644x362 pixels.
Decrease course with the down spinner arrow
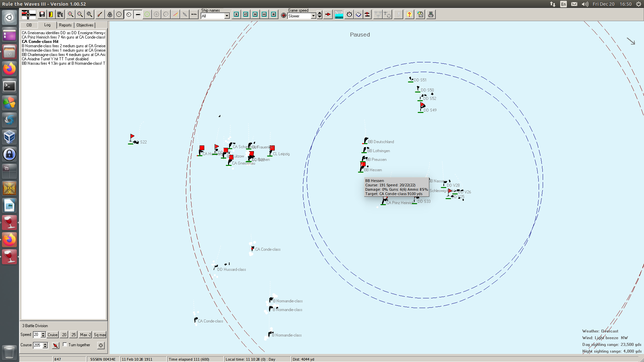click(45, 347)
